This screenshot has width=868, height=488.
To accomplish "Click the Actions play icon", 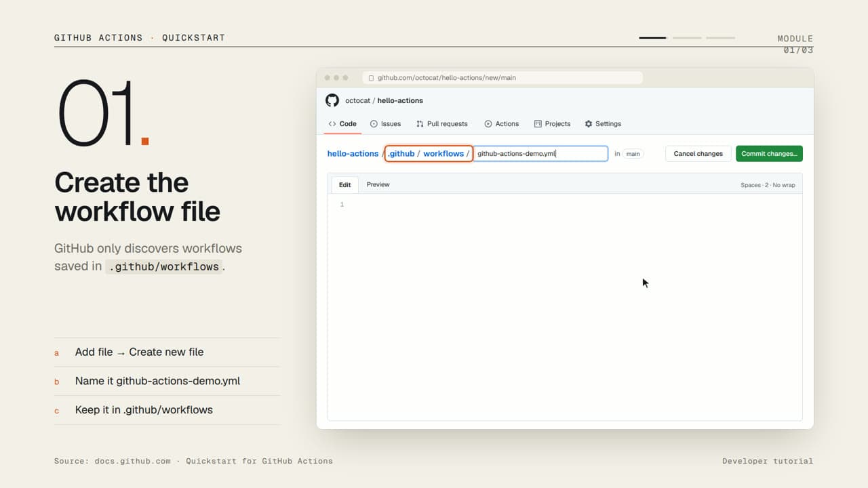I will 488,124.
